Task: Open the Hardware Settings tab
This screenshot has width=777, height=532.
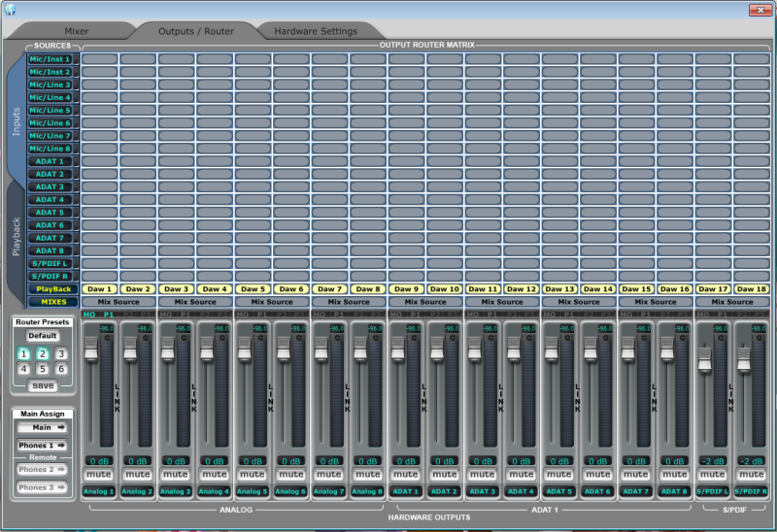Action: (x=316, y=31)
